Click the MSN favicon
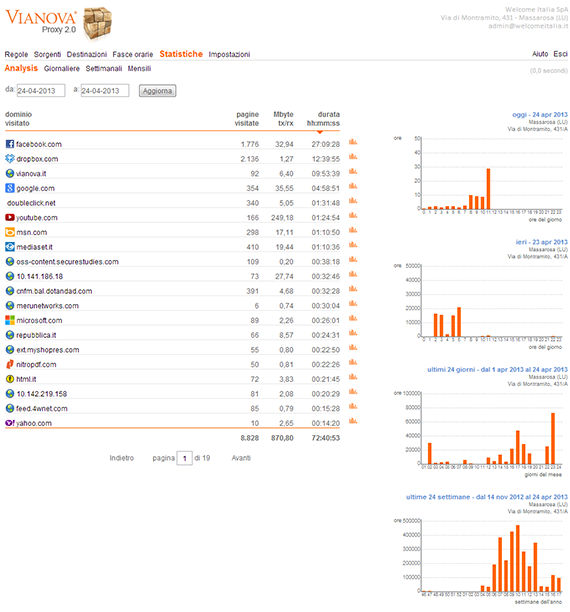Image resolution: width=570 pixels, height=612 pixels. [x=10, y=232]
